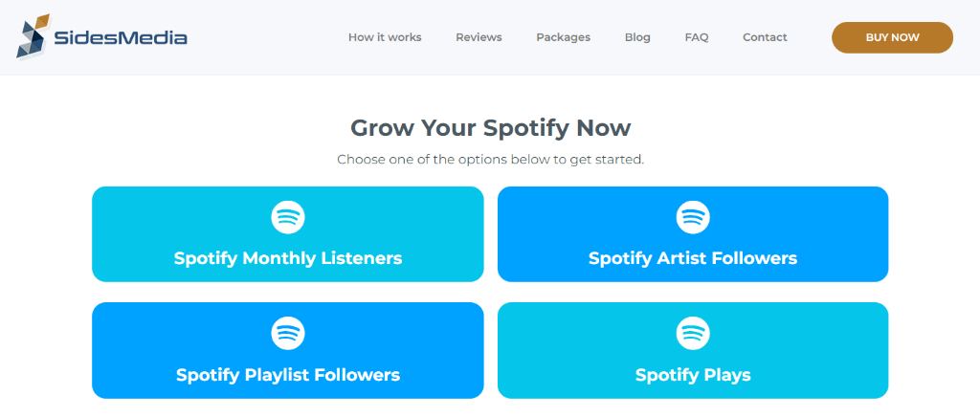
Task: Select Contact in the top navigation
Action: (765, 37)
